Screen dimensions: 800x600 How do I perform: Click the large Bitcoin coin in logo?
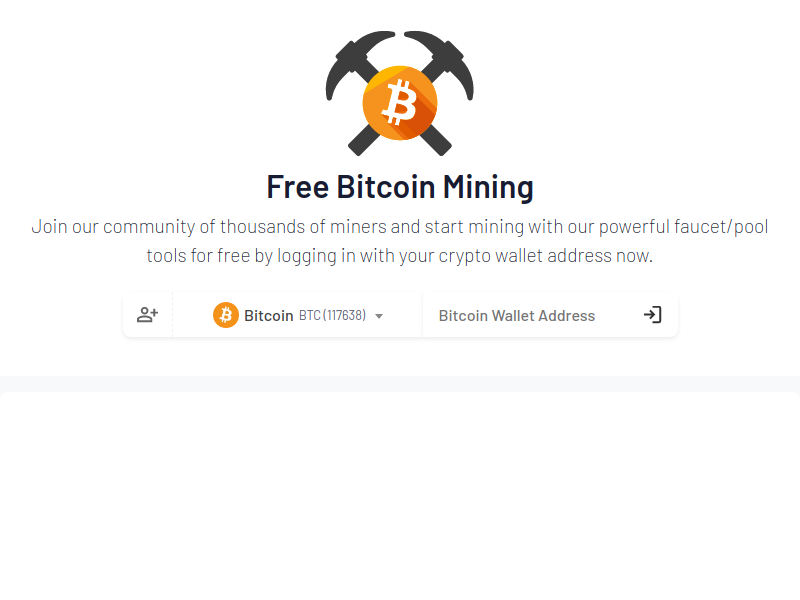[x=400, y=103]
